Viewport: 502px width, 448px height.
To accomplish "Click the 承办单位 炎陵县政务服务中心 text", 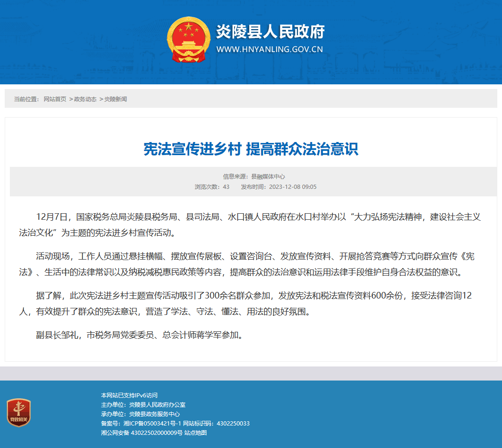I will point(140,414).
